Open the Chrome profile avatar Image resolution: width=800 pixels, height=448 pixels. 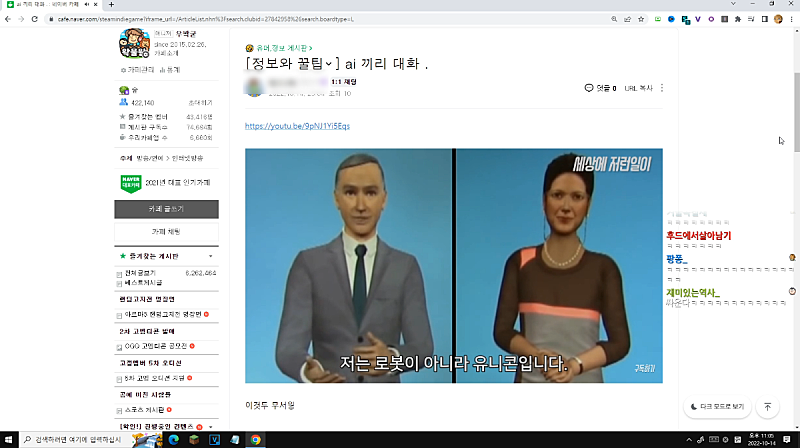tap(778, 19)
